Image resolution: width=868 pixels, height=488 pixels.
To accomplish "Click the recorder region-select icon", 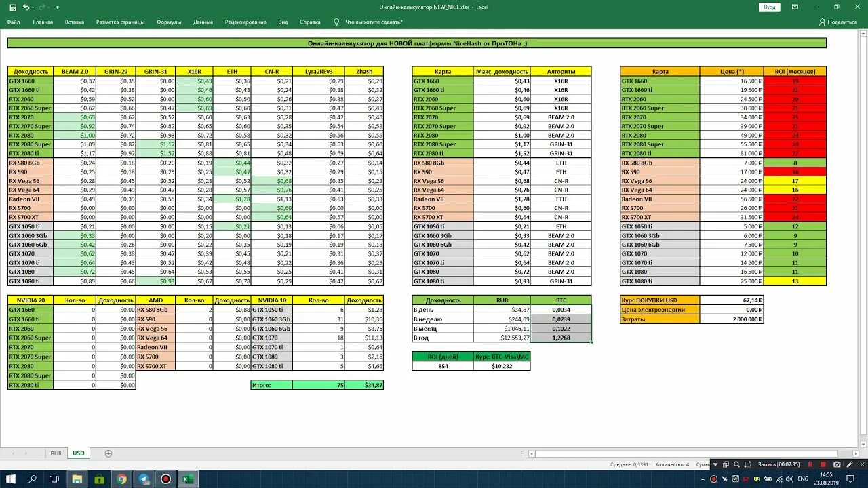I will tap(747, 464).
